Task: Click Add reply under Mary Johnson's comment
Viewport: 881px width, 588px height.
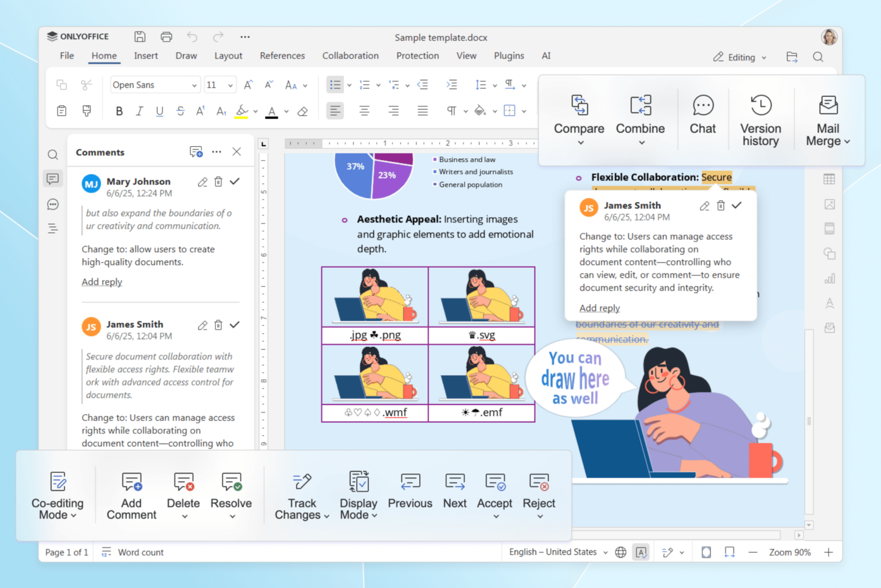Action: click(102, 282)
